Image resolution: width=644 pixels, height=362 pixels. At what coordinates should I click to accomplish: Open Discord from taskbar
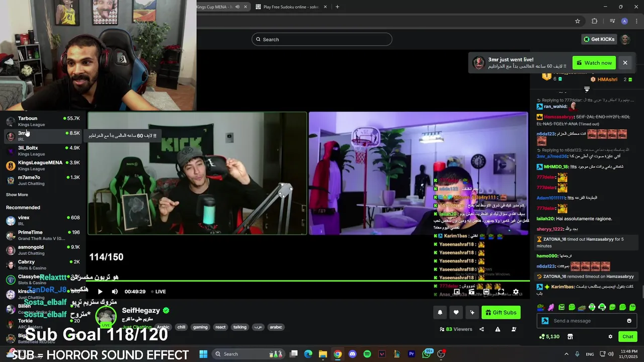tap(352, 354)
